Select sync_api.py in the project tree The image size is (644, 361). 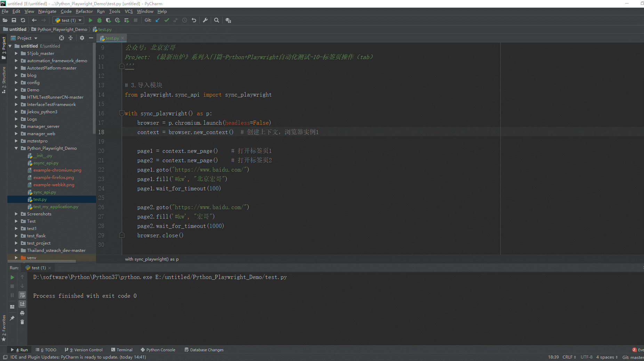45,192
